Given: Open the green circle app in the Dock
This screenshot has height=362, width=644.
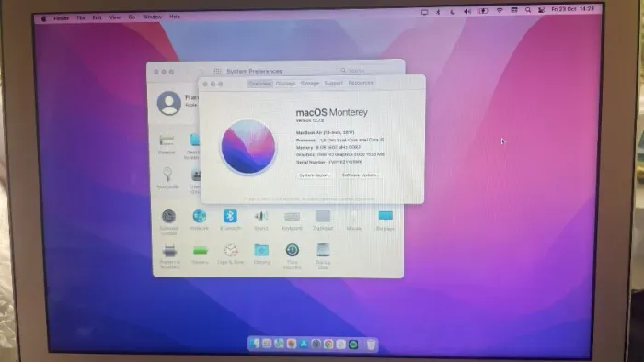Looking at the screenshot, I should [353, 345].
